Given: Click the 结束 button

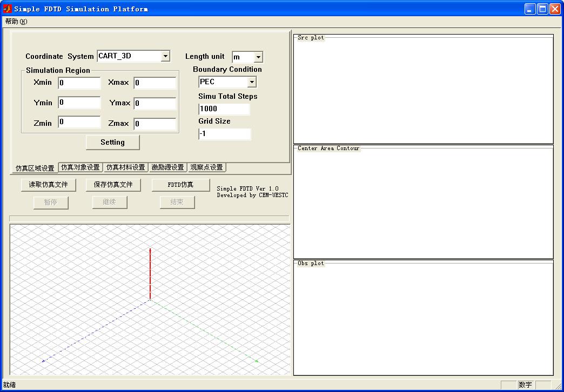Looking at the screenshot, I should click(177, 202).
